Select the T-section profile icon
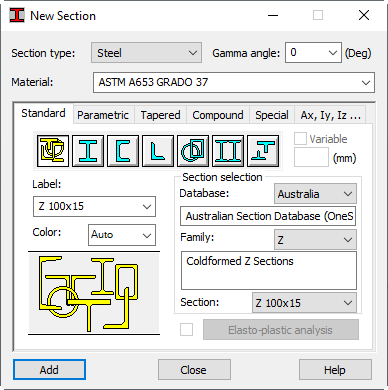The width and height of the screenshot is (388, 390). point(263,151)
